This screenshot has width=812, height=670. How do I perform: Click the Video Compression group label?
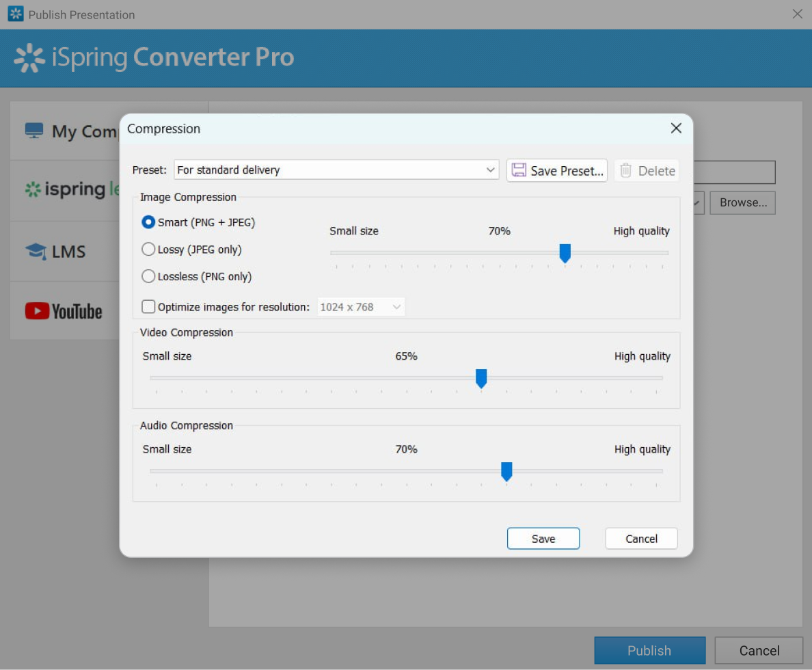coord(187,333)
